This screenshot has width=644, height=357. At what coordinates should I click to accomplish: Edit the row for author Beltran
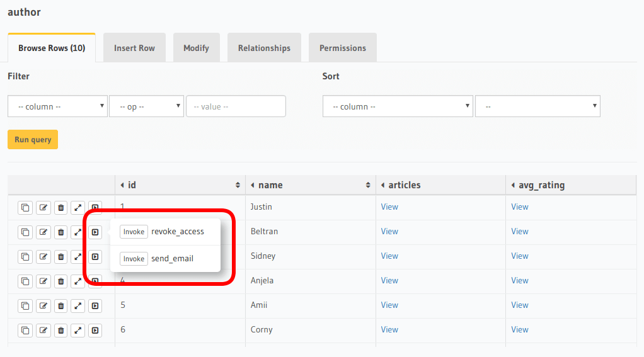click(43, 232)
